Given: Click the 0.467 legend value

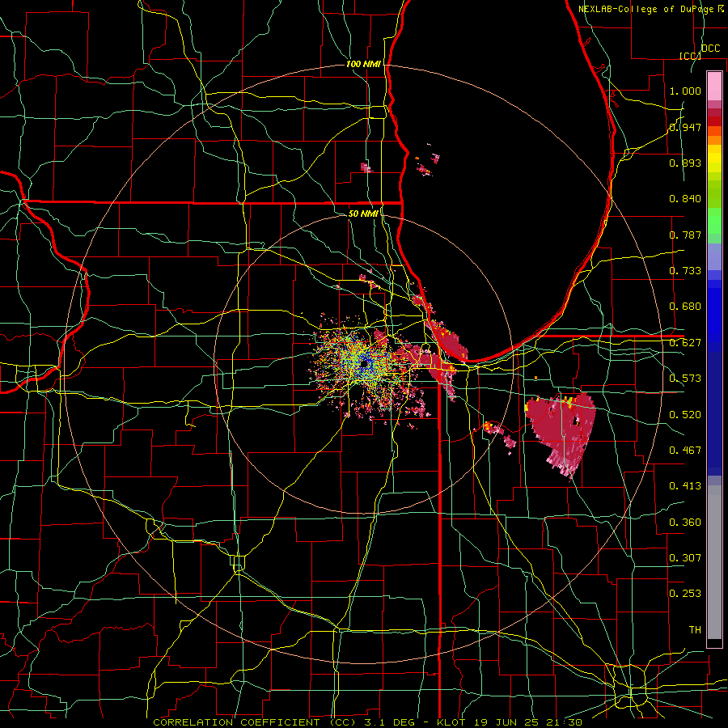Looking at the screenshot, I should click(685, 451).
